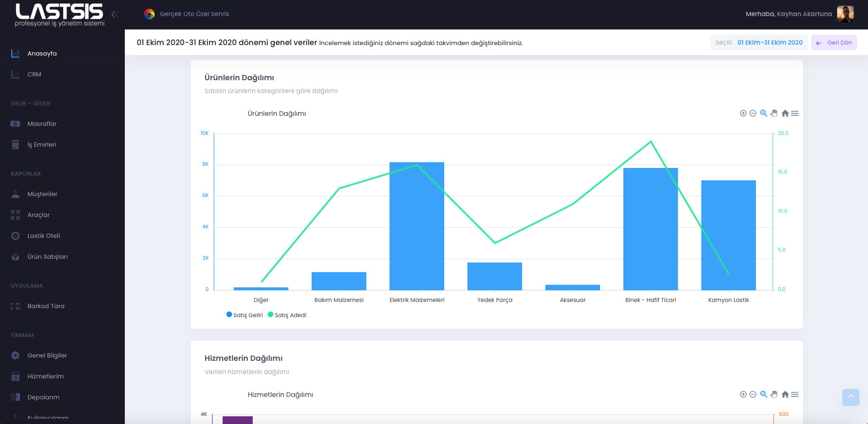This screenshot has width=868, height=424.
Task: Open the selected date range picker
Action: click(759, 43)
